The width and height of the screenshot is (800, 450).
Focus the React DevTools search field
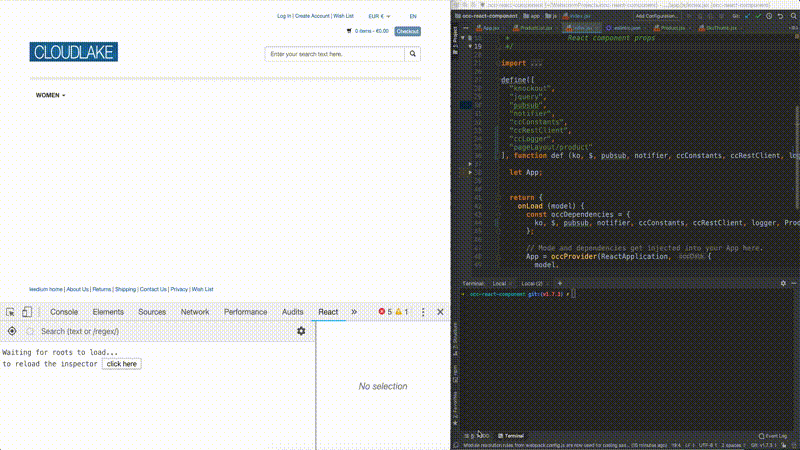pos(166,331)
